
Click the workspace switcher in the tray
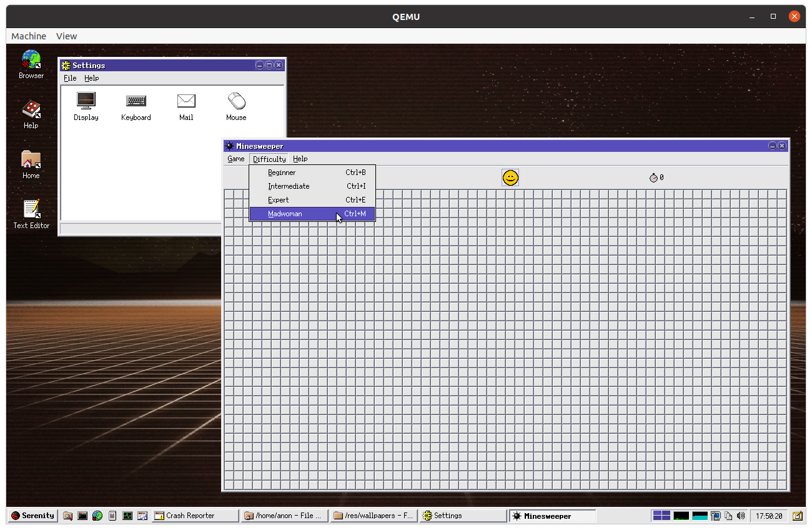[661, 515]
